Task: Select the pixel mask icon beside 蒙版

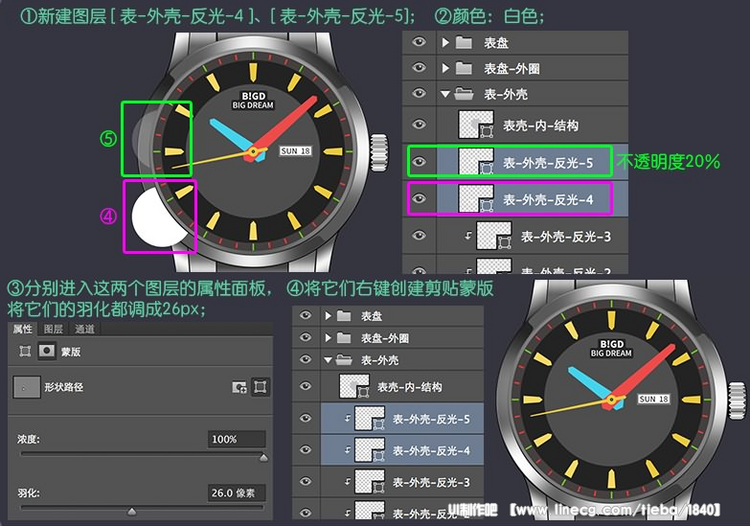Action: (47, 351)
